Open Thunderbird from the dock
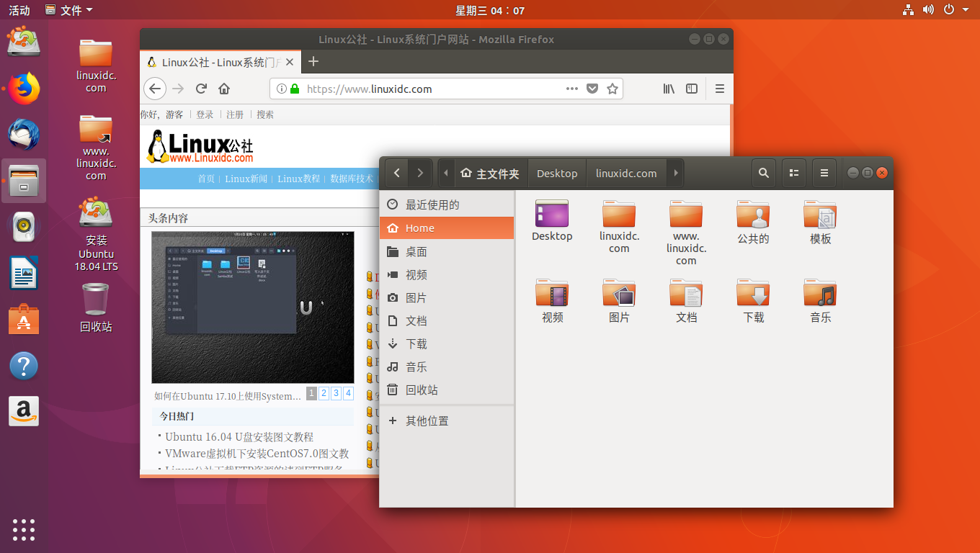980x553 pixels. pos(24,134)
